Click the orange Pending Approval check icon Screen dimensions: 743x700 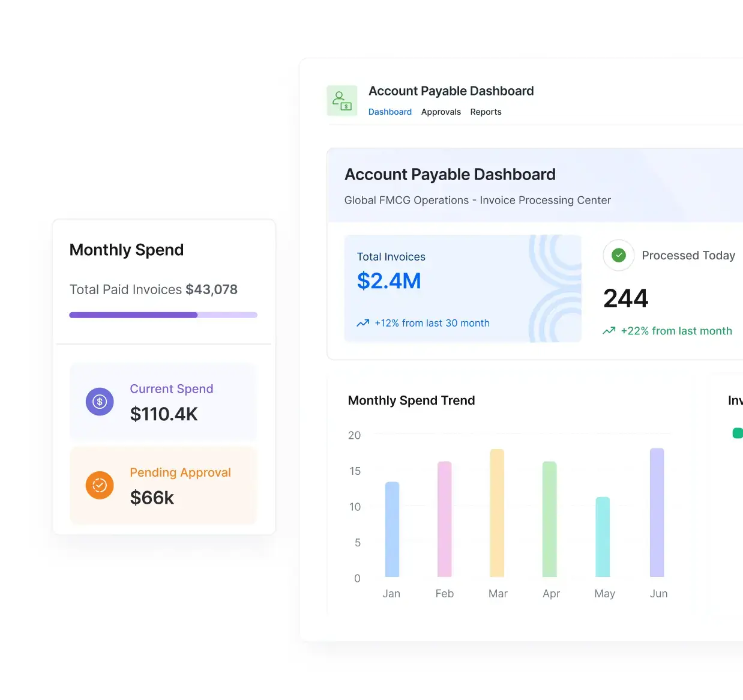[100, 485]
